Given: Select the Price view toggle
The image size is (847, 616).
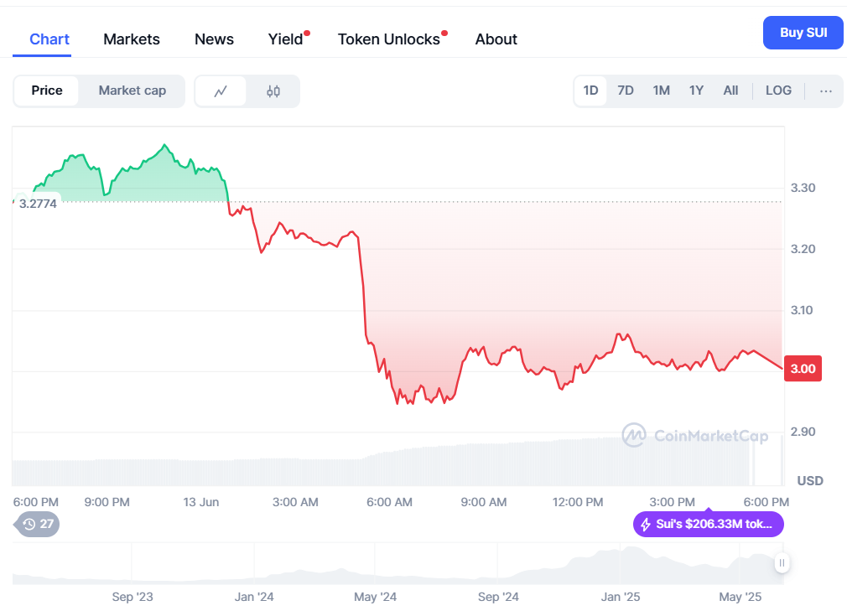Looking at the screenshot, I should pyautogui.click(x=46, y=91).
